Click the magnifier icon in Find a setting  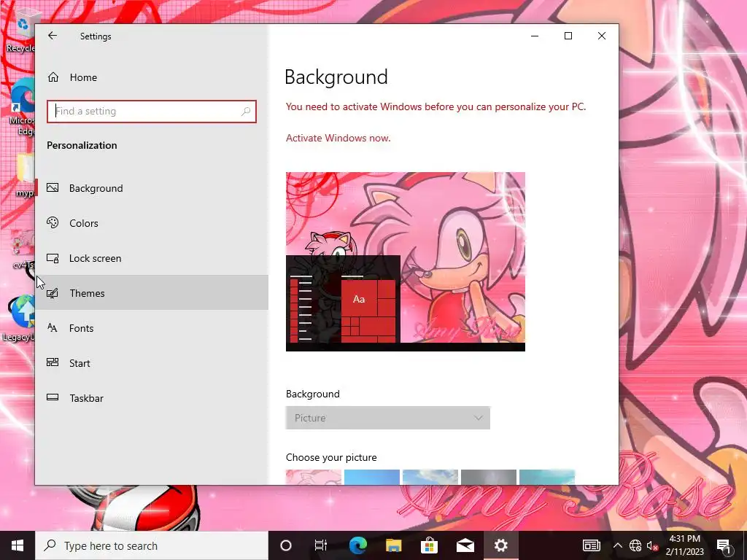(x=246, y=112)
